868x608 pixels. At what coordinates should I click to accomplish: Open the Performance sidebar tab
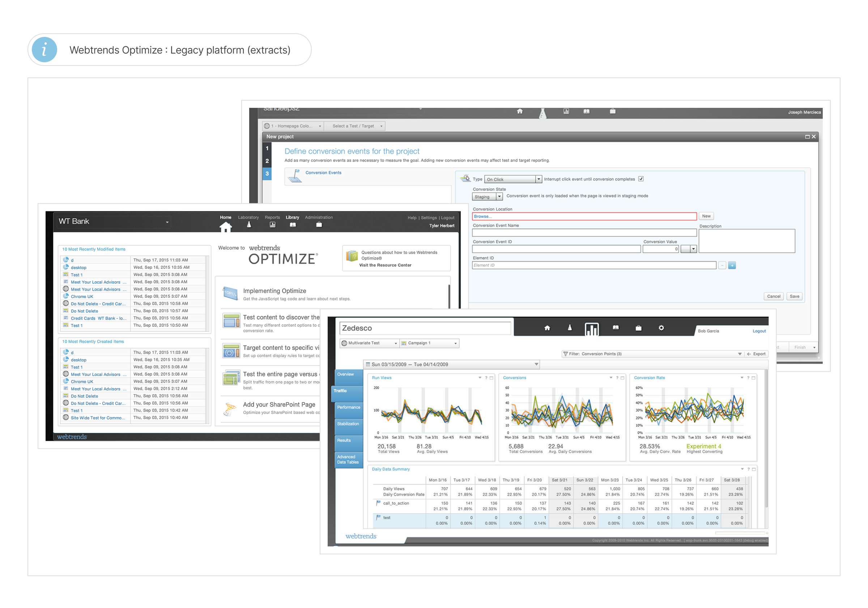coord(349,410)
